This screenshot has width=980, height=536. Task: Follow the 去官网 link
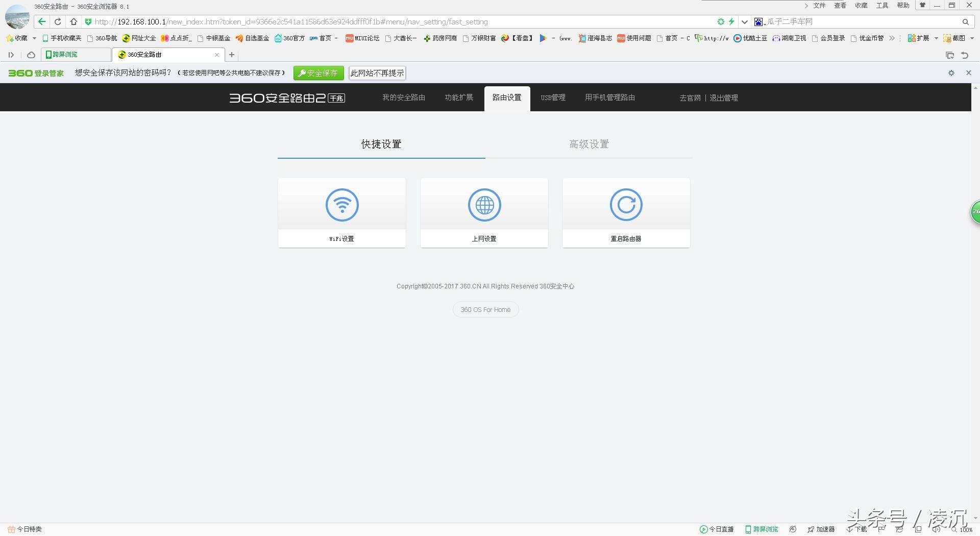click(x=690, y=98)
